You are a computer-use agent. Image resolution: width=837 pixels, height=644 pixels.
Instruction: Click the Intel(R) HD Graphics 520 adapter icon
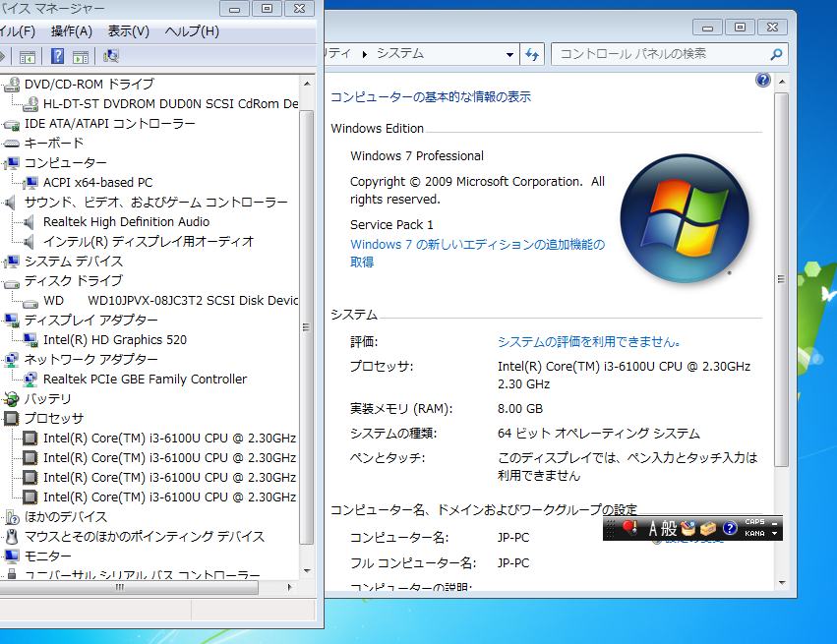pyautogui.click(x=30, y=340)
